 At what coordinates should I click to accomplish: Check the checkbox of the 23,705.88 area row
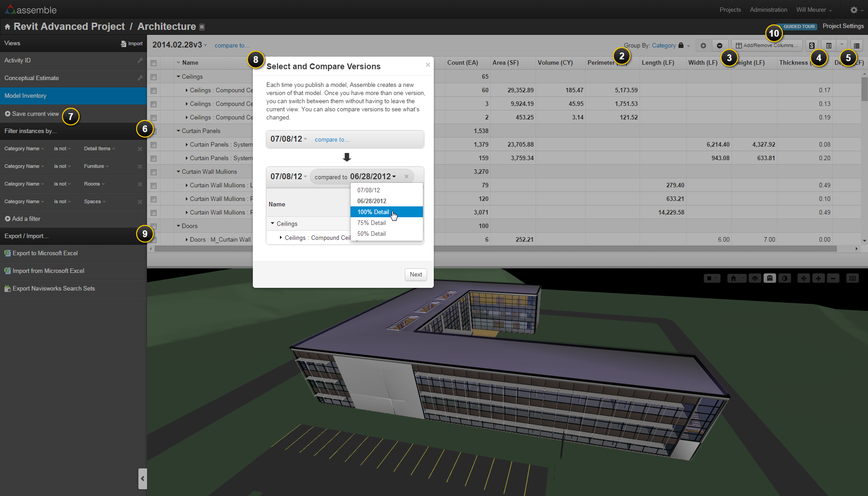(x=154, y=145)
